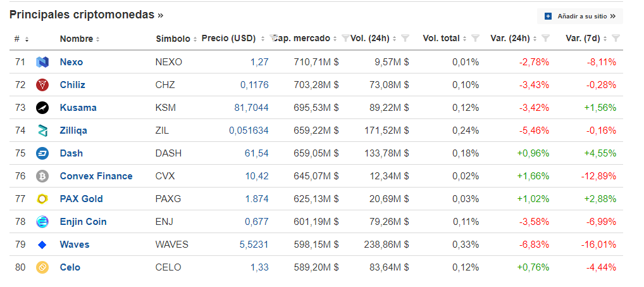Open the Var. (24h) filter funnel
Screen dimensions: 644x287
(545, 38)
